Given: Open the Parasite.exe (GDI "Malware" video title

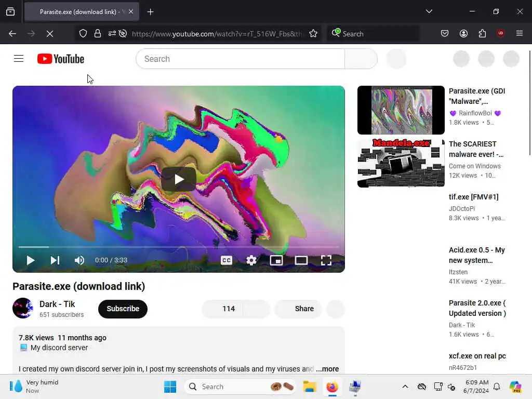Looking at the screenshot, I should pyautogui.click(x=477, y=96).
